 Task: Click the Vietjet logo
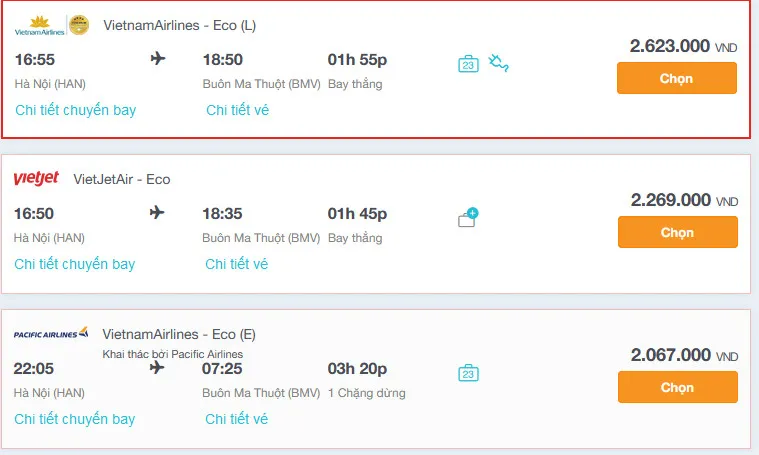pyautogui.click(x=36, y=178)
